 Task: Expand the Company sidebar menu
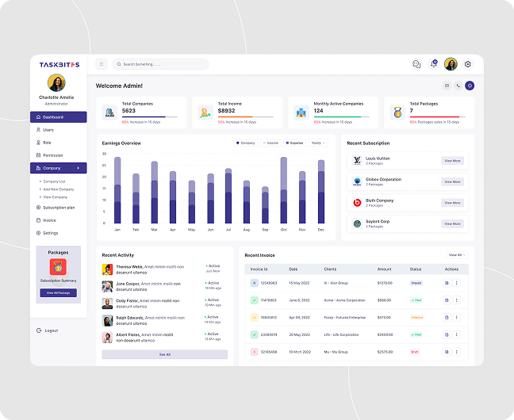pos(58,168)
